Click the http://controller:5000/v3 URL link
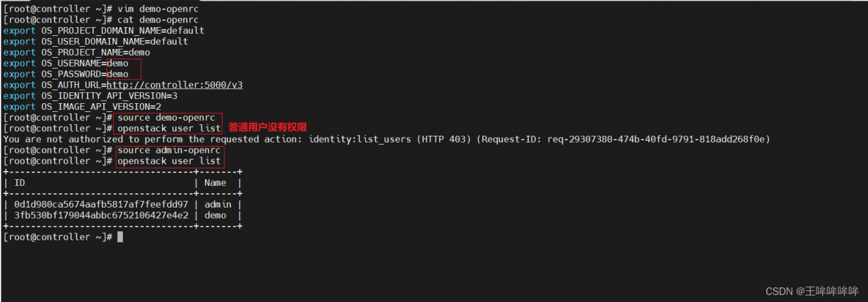Screen dimensions: 868x302 tap(175, 85)
